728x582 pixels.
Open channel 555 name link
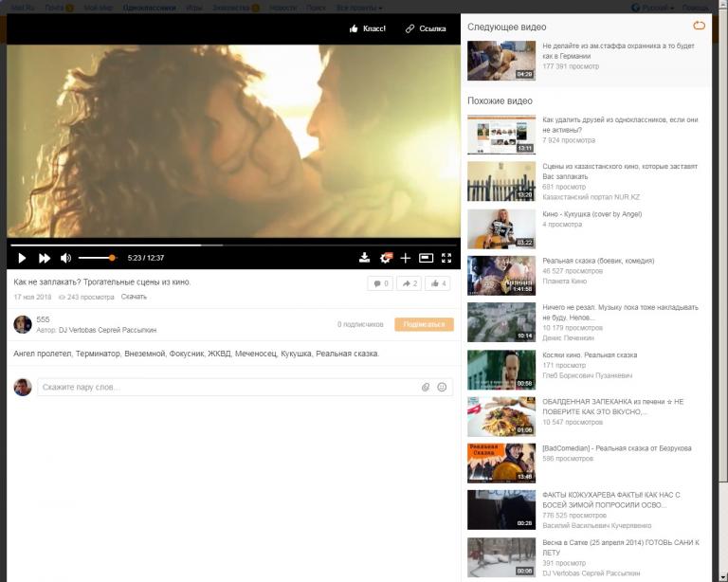click(x=43, y=319)
